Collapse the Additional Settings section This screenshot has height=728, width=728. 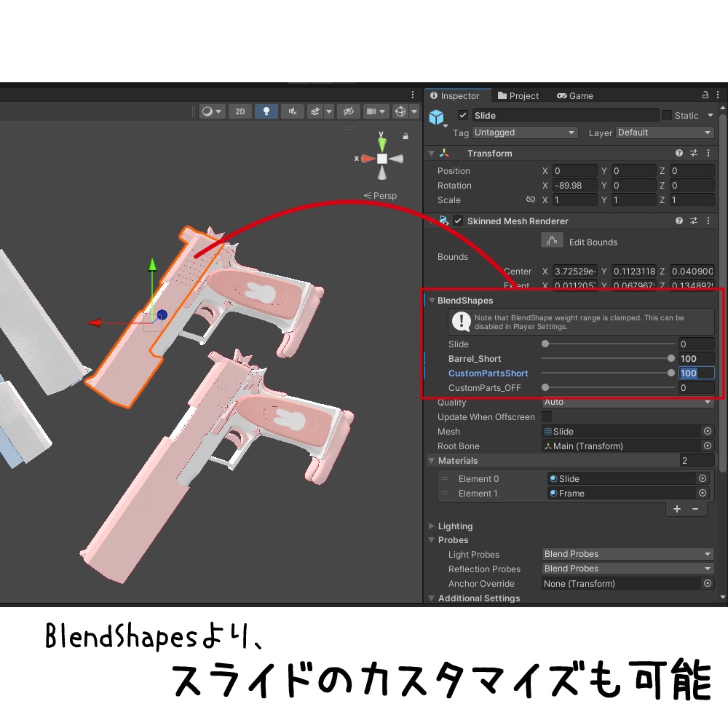tap(431, 598)
